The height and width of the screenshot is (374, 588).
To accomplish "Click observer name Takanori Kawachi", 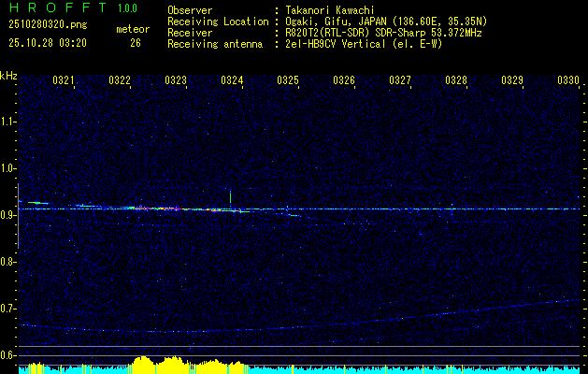I will [x=330, y=10].
